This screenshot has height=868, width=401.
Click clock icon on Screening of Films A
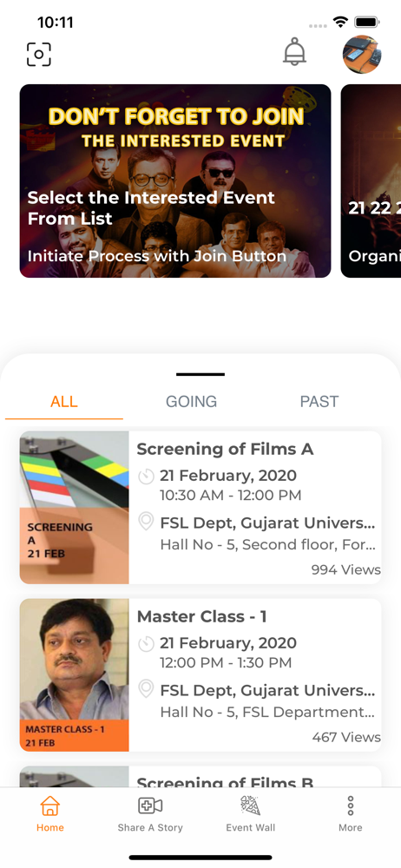tap(146, 476)
